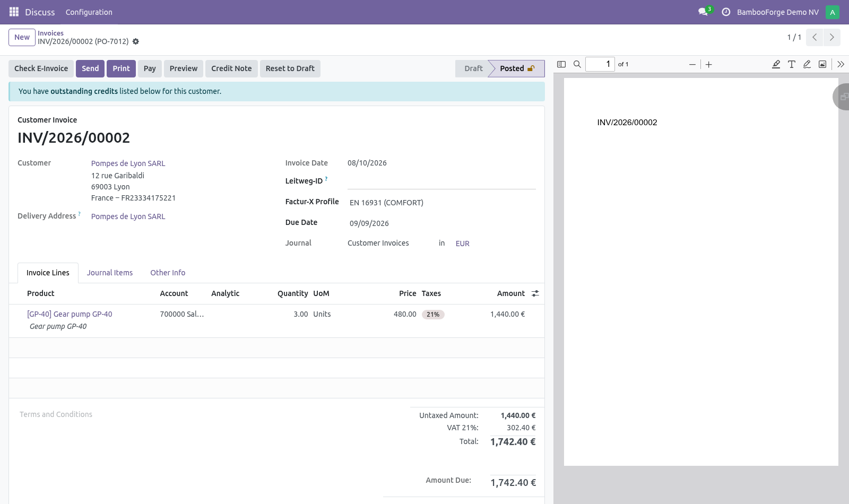Click Check E-Invoice button

point(41,68)
